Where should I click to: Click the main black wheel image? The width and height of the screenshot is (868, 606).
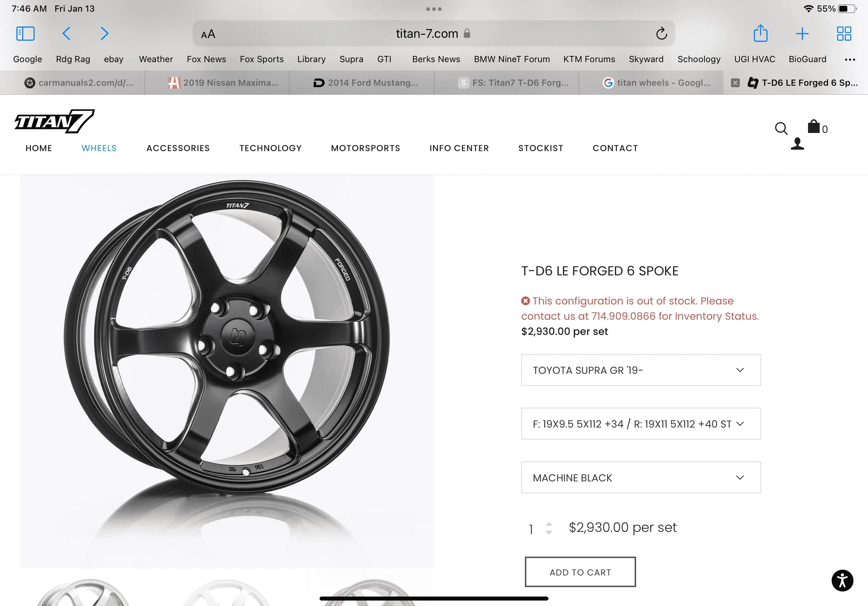point(227,371)
